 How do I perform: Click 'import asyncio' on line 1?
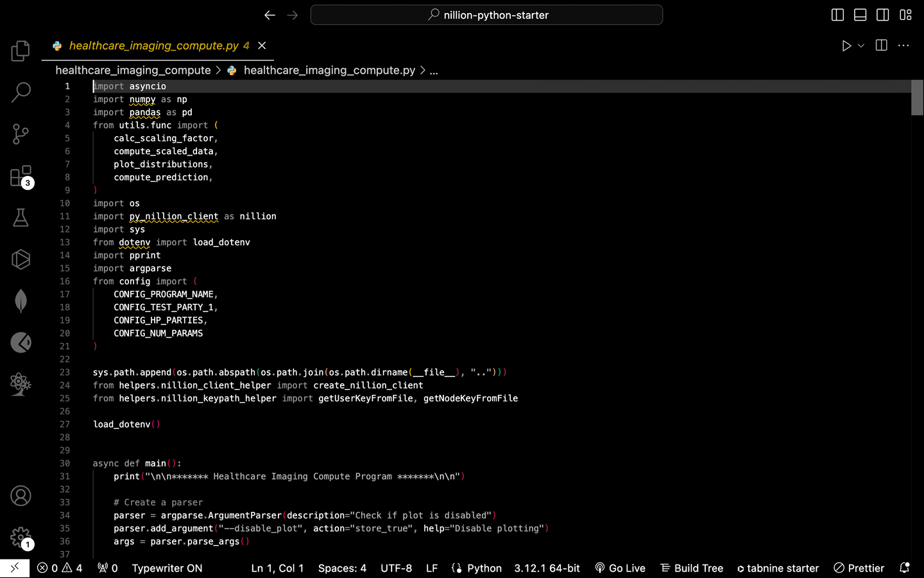[130, 86]
